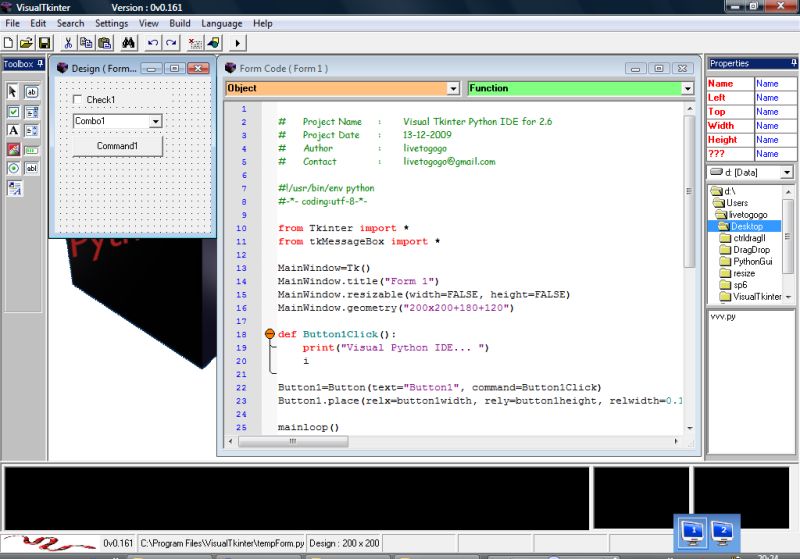The image size is (800, 559).
Task: Tick the Check1 checkbox in Design form
Action: click(x=78, y=99)
